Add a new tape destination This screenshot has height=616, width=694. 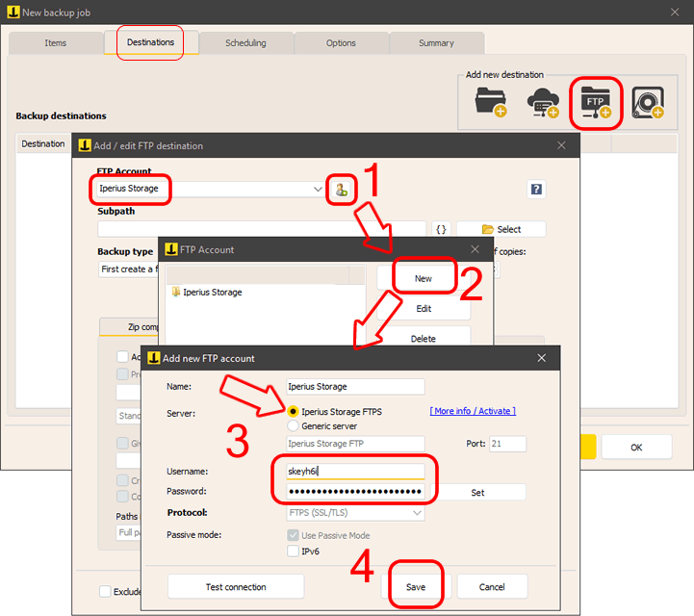pos(648,102)
